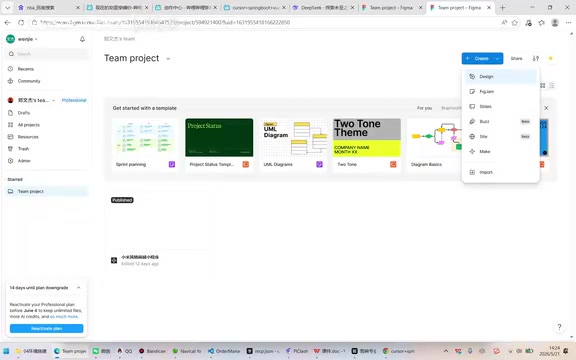Viewport: 576px width, 360px height.
Task: Open the project settings sliders icon
Action: point(536,58)
